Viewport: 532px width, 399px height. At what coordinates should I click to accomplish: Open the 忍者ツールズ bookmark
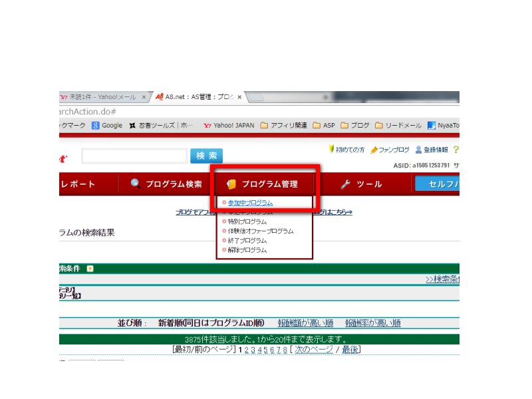(161, 126)
